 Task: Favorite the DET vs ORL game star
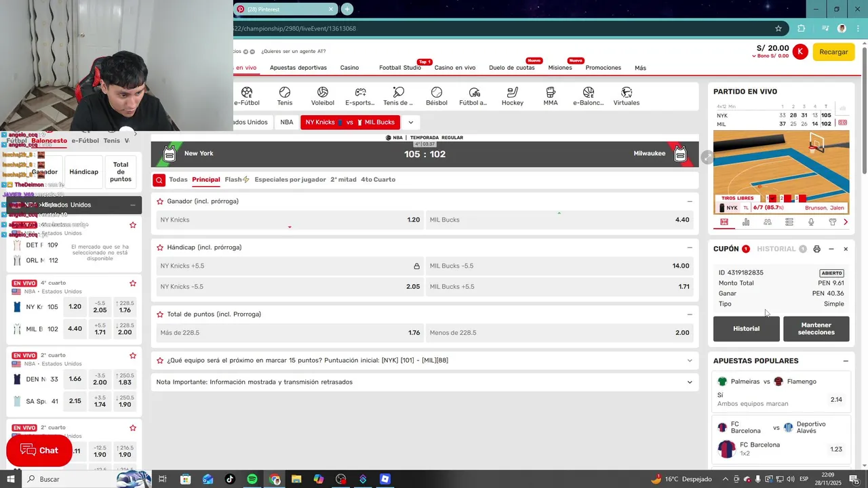(133, 225)
